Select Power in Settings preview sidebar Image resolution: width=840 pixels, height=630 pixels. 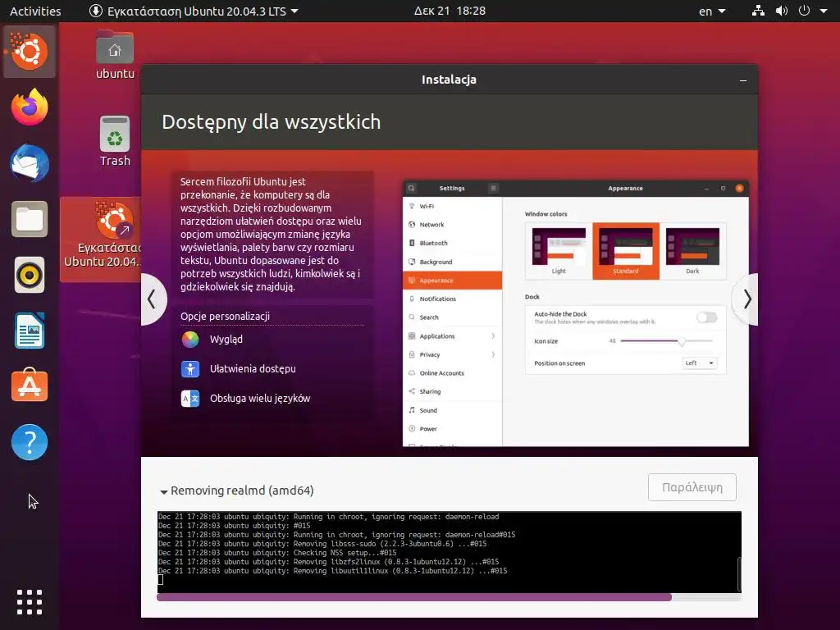[x=452, y=429]
